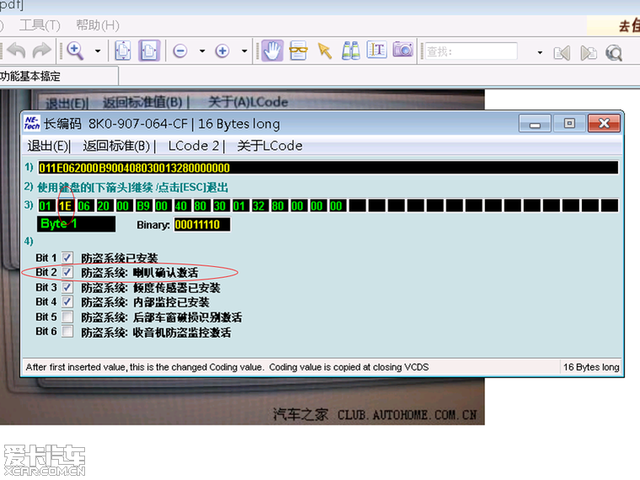Toggle Bit 2 horn confirmation checkbox
The width and height of the screenshot is (640, 480).
pyautogui.click(x=67, y=272)
